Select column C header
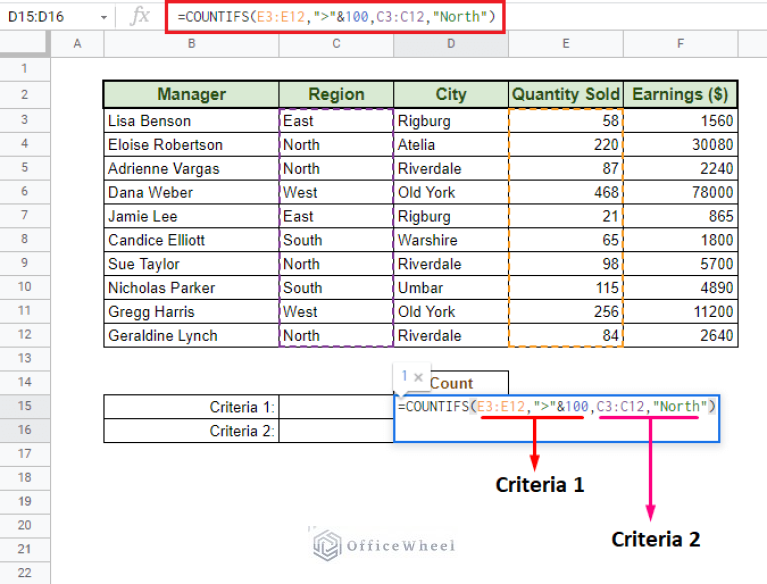Image resolution: width=767 pixels, height=584 pixels. pyautogui.click(x=336, y=44)
